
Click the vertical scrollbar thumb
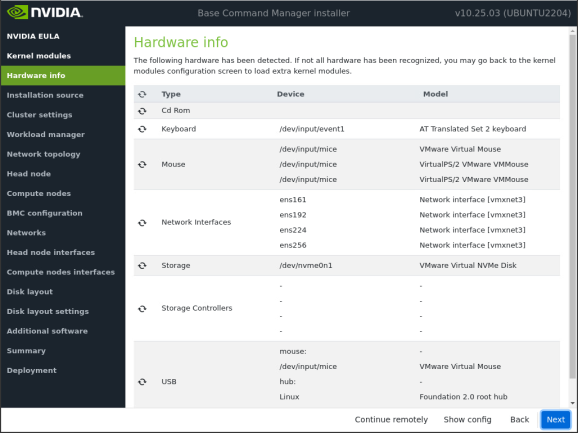pyautogui.click(x=572, y=206)
